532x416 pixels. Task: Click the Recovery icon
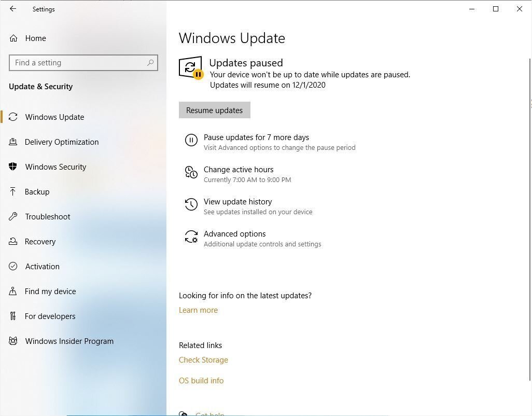pos(13,241)
